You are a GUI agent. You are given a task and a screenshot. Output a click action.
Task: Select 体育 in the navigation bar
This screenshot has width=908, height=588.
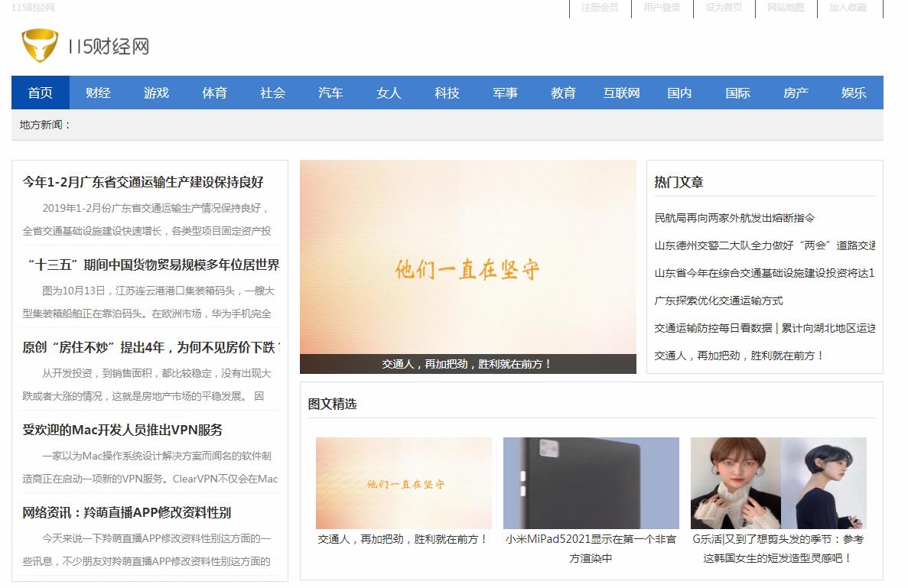tap(215, 93)
